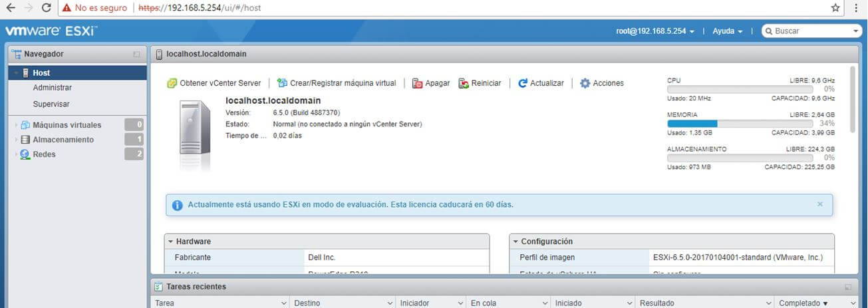Click the MEMORIA usage bar
The height and width of the screenshot is (308, 868).
740,123
